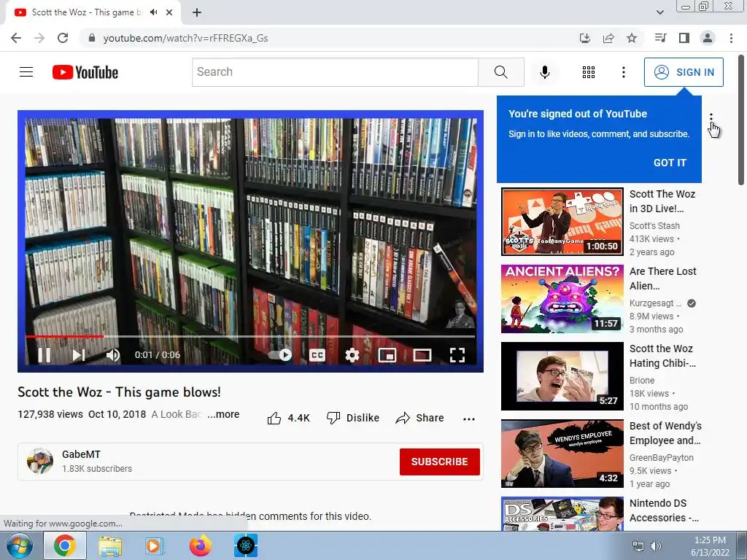Pause the video playback
Viewport: 747px width, 560px height.
click(x=44, y=355)
